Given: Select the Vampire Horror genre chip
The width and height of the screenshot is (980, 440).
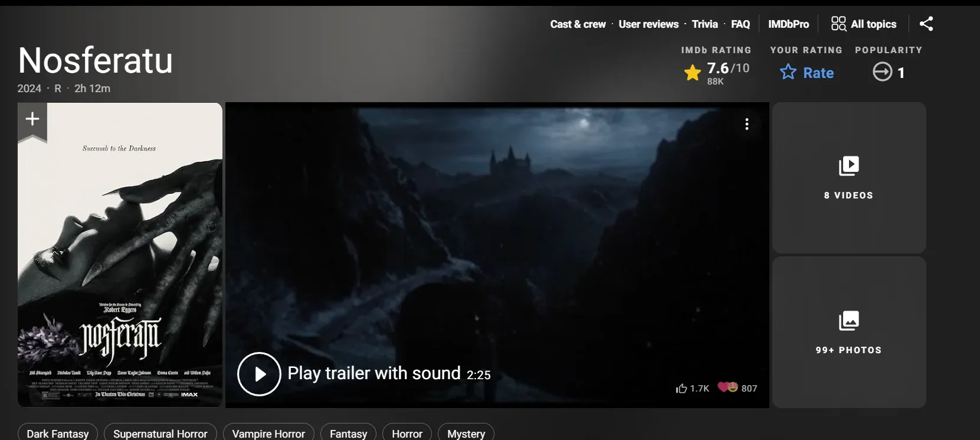Looking at the screenshot, I should coord(268,433).
